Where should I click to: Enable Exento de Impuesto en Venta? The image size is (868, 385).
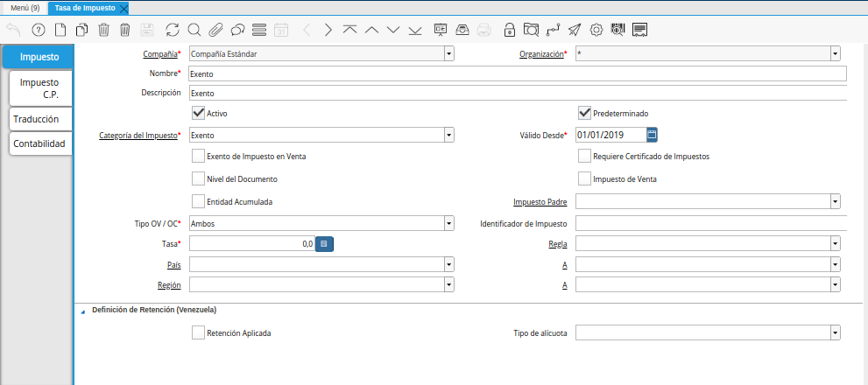click(x=198, y=157)
